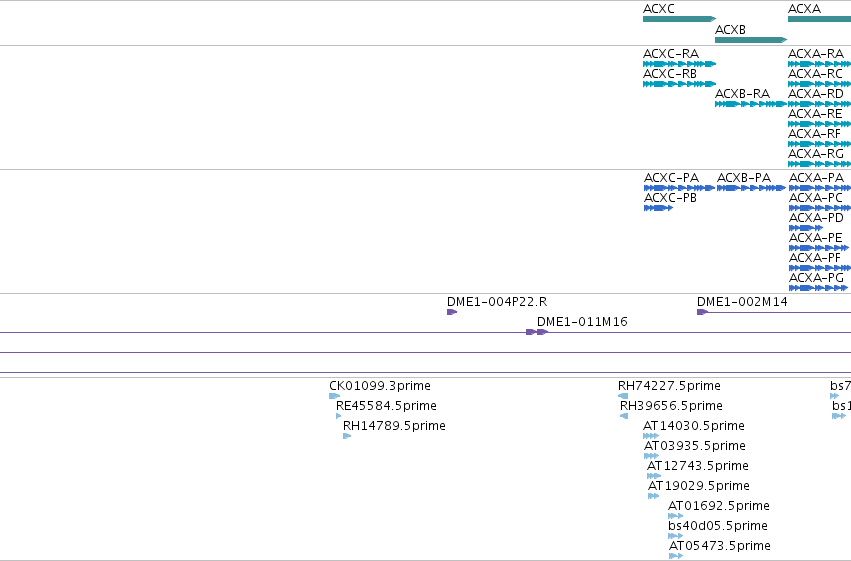Image resolution: width=851 pixels, height=561 pixels.
Task: Select the ACXA-RE transcript
Action: tap(820, 124)
